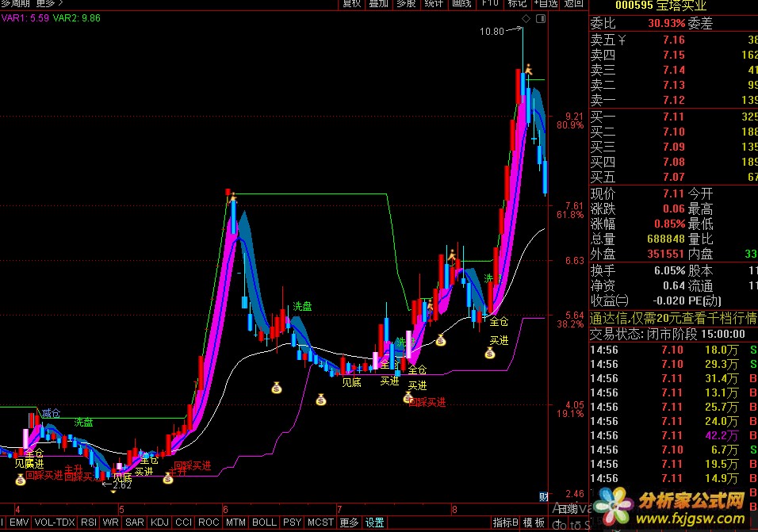758x532 pixels.
Task: Switch to the BOLL indicator tab
Action: click(x=264, y=522)
